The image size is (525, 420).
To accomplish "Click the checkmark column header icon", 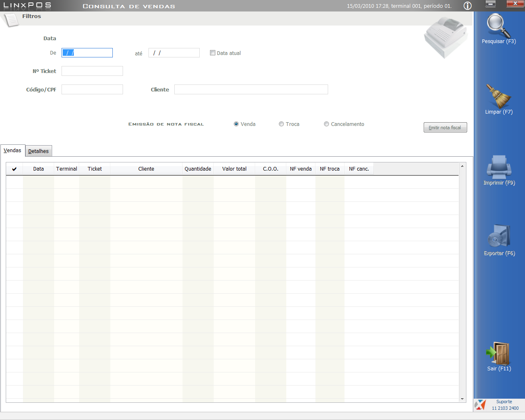I will click(14, 169).
